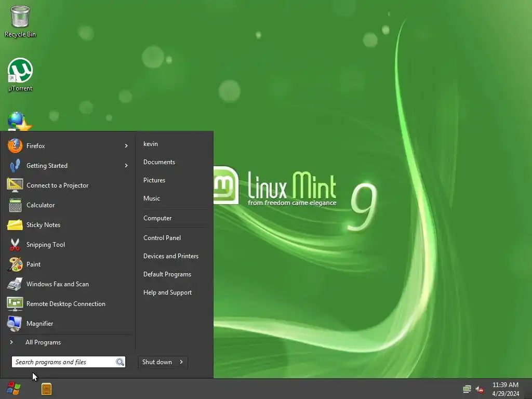This screenshot has height=399, width=532.
Task: Click the Firefox icon in Start menu
Action: click(15, 146)
